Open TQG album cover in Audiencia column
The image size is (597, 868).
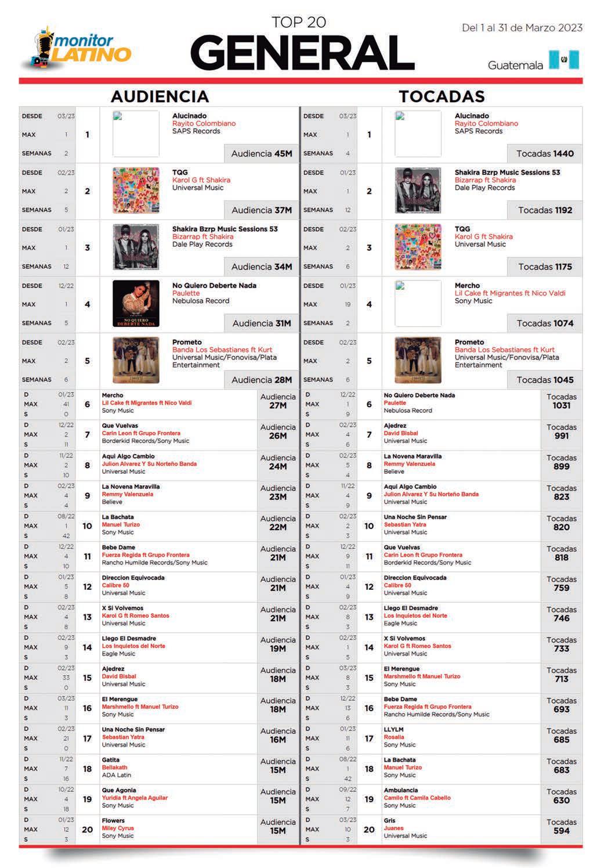136,190
